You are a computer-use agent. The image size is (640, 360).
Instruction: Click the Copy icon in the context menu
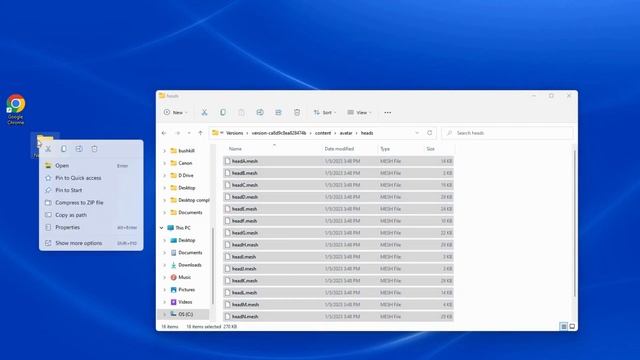pos(64,149)
